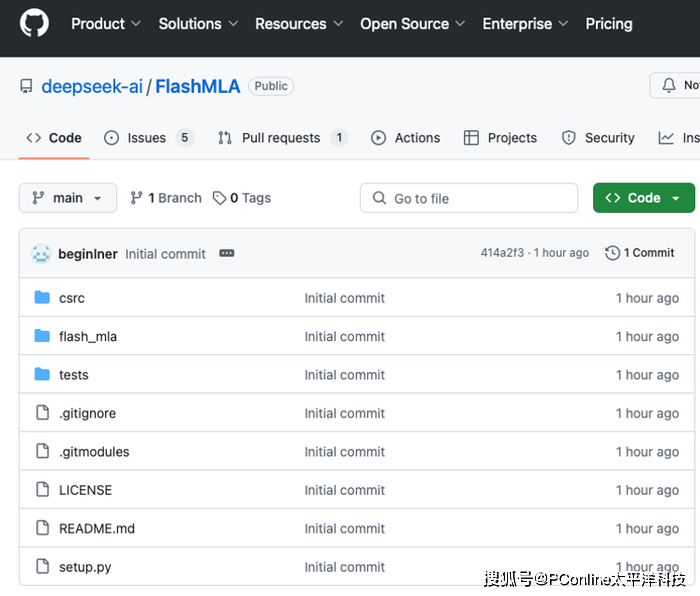The image size is (700, 596).
Task: Expand the Open Source menu
Action: [413, 24]
